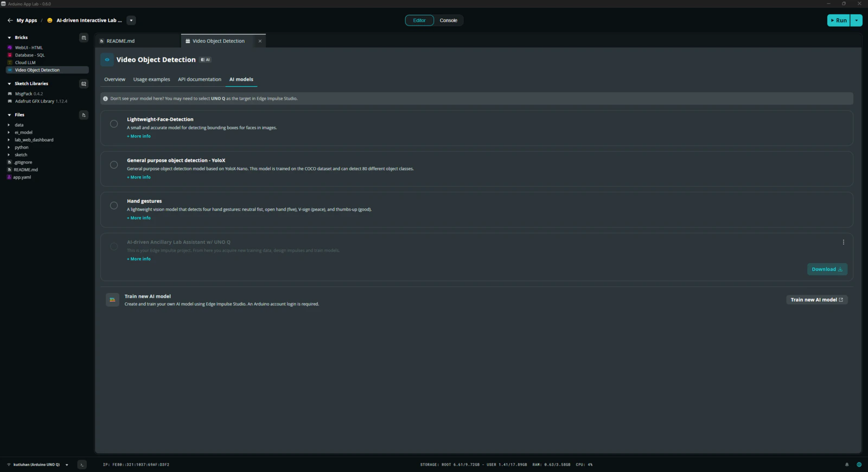Download the AI-driven Ancillary Lab Assistant model
The image size is (868, 472).
coord(827,269)
